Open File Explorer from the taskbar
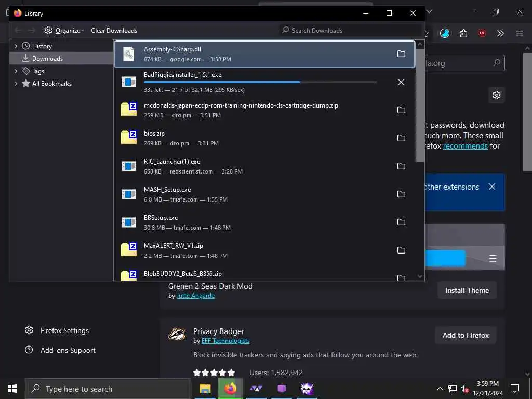532x399 pixels. pos(205,389)
